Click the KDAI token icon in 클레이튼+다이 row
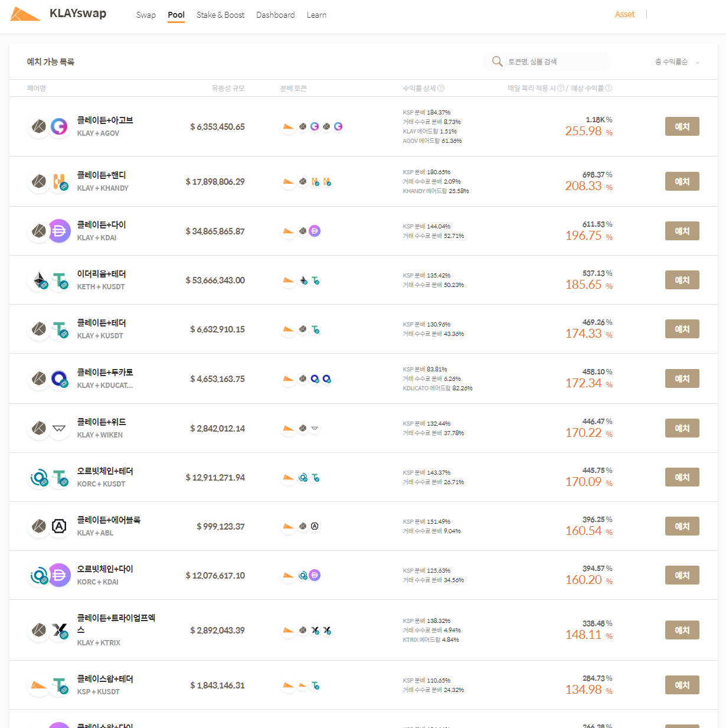726x728 pixels. click(59, 230)
